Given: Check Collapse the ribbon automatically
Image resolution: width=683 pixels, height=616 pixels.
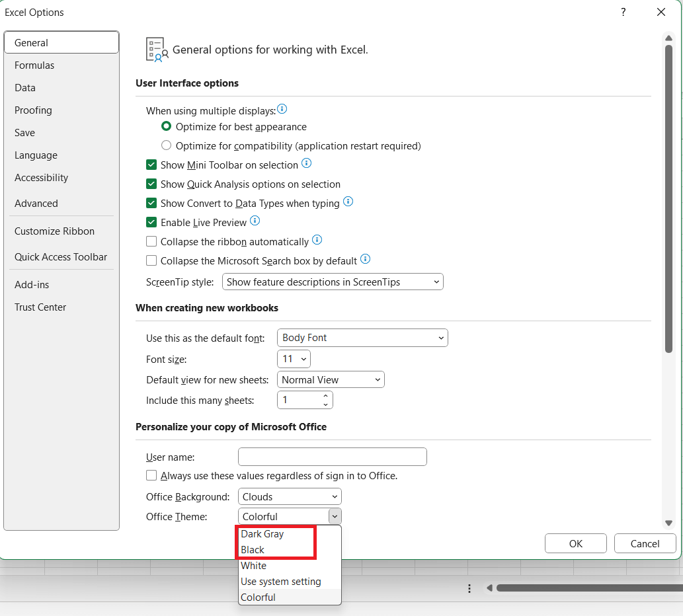Looking at the screenshot, I should (x=151, y=242).
